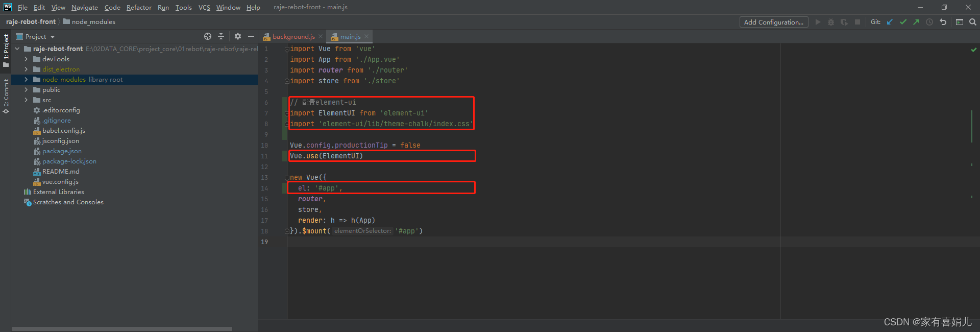Open the VCS menu
The image size is (980, 332).
204,7
